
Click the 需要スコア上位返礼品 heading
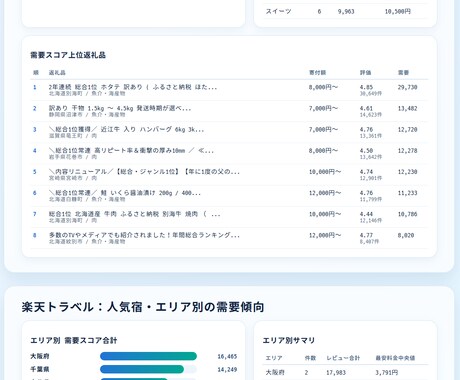[68, 55]
